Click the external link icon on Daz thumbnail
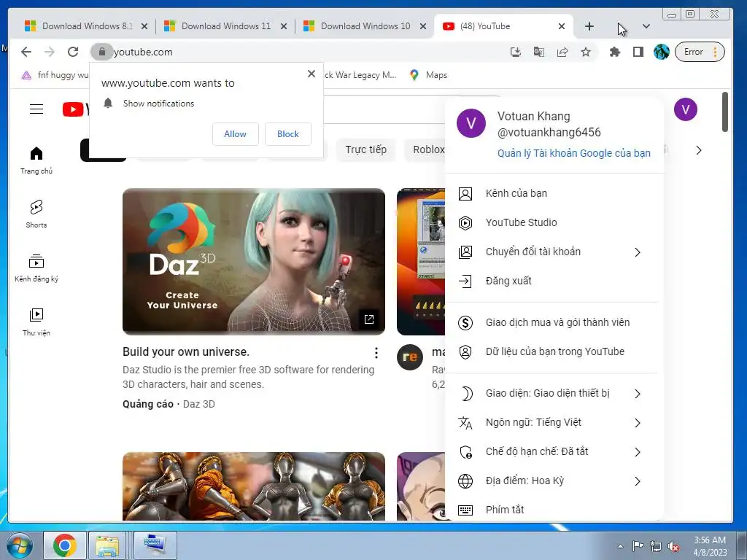Image resolution: width=747 pixels, height=560 pixels. pyautogui.click(x=368, y=319)
